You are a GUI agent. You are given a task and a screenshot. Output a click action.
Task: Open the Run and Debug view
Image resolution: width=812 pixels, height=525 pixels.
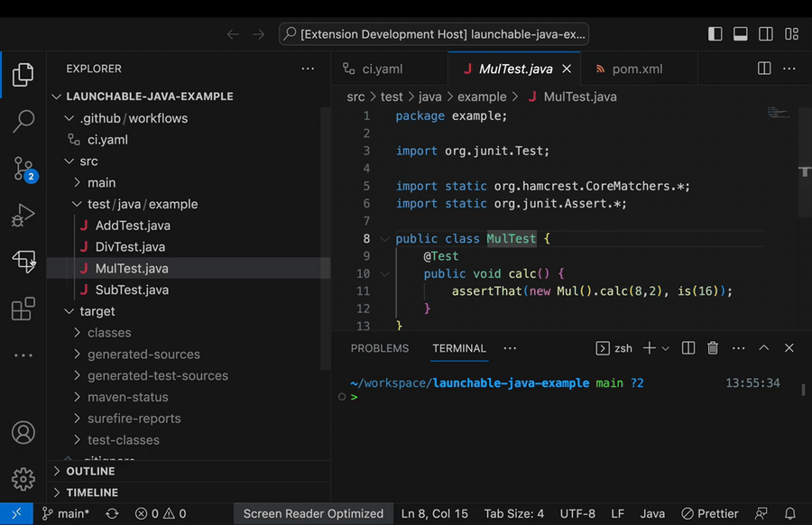coord(23,215)
